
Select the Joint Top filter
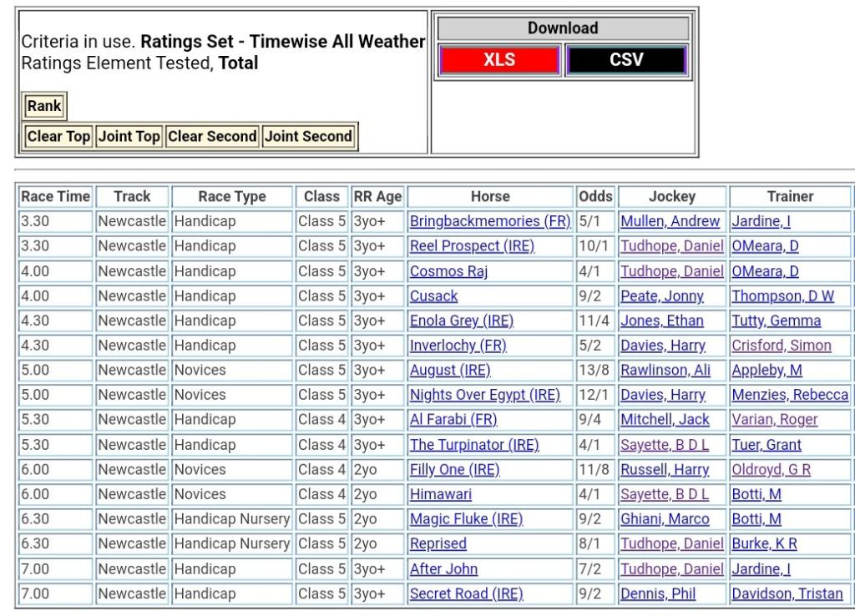point(129,136)
